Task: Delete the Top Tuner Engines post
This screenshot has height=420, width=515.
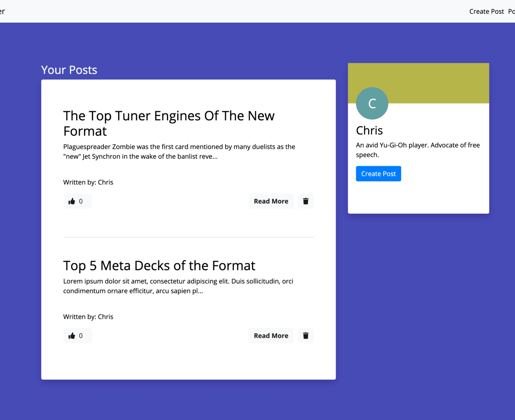Action: click(x=306, y=201)
